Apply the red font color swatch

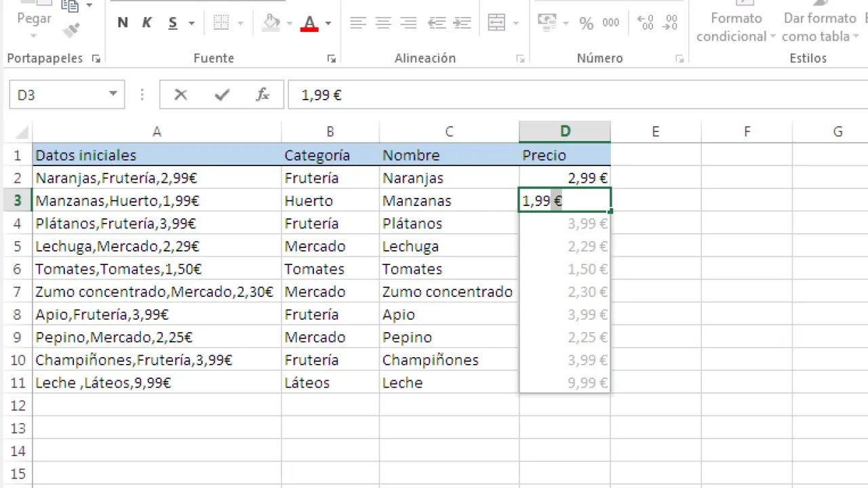pyautogui.click(x=310, y=23)
